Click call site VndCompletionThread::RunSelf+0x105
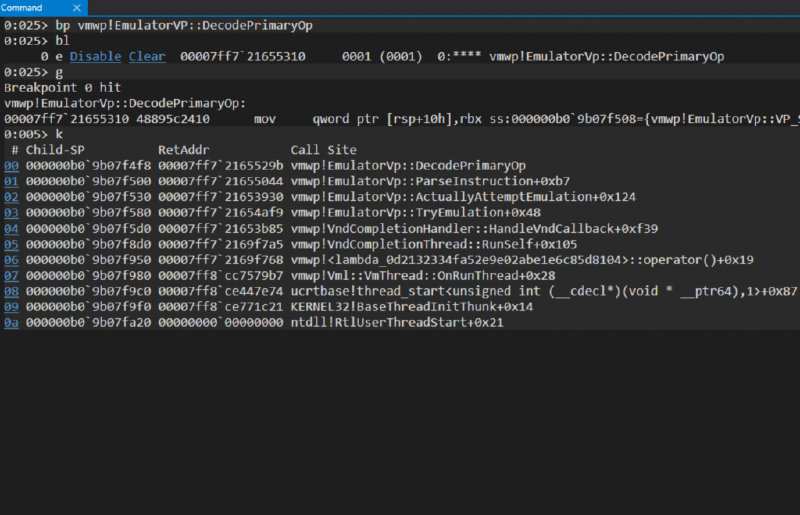 click(x=434, y=244)
